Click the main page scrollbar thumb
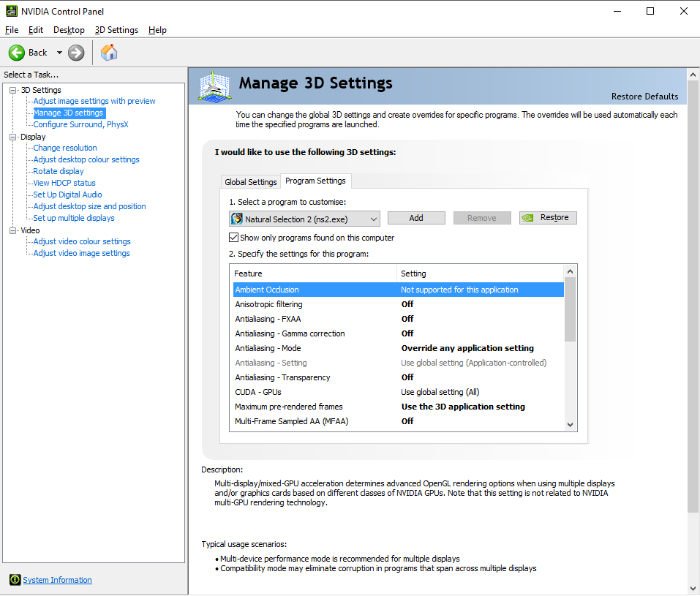 [x=693, y=297]
